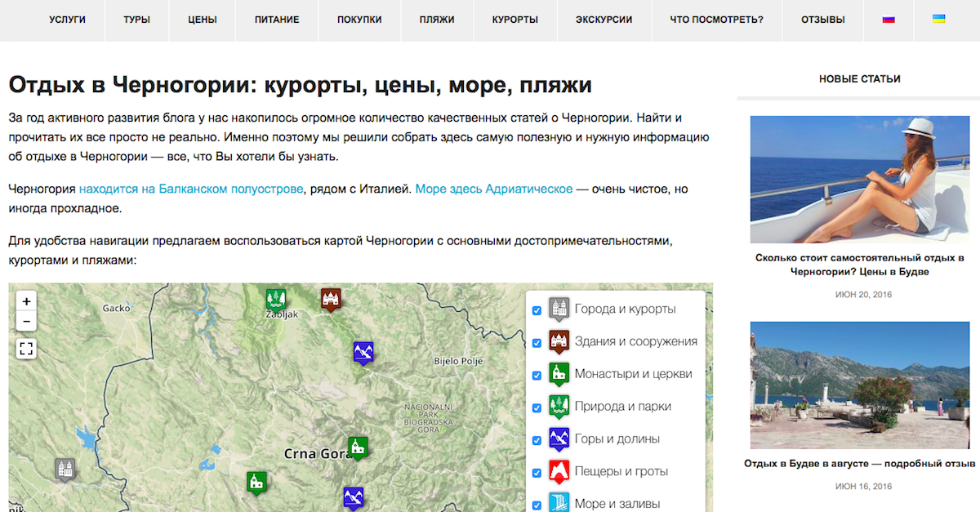This screenshot has width=980, height=512.
Task: Click the brown building marker near Žabljak
Action: [330, 299]
